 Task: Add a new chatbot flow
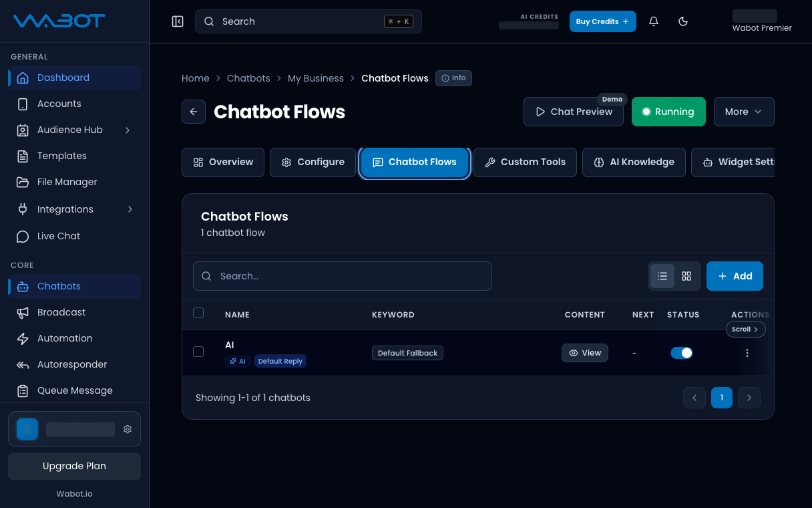735,276
